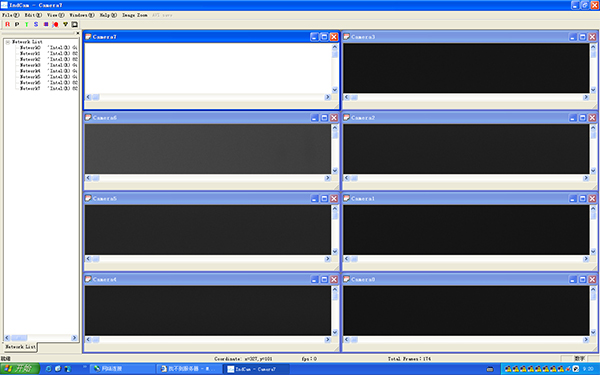Viewport: 600px width, 375px height.
Task: Select Network0 in the tree
Action: (30, 48)
